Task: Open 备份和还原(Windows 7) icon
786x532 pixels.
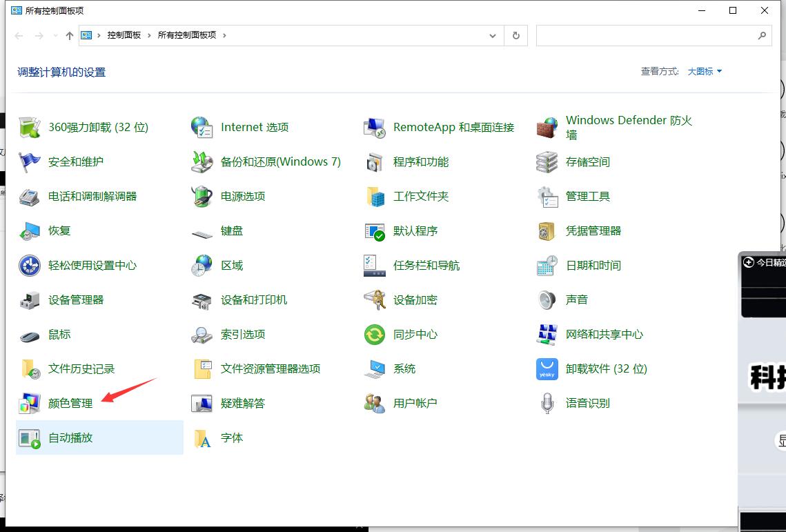Action: point(202,162)
